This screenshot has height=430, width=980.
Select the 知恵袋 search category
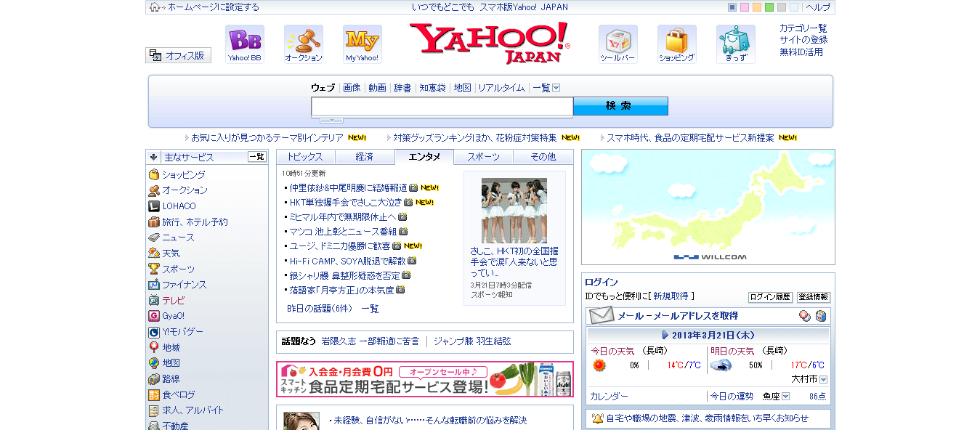[432, 88]
